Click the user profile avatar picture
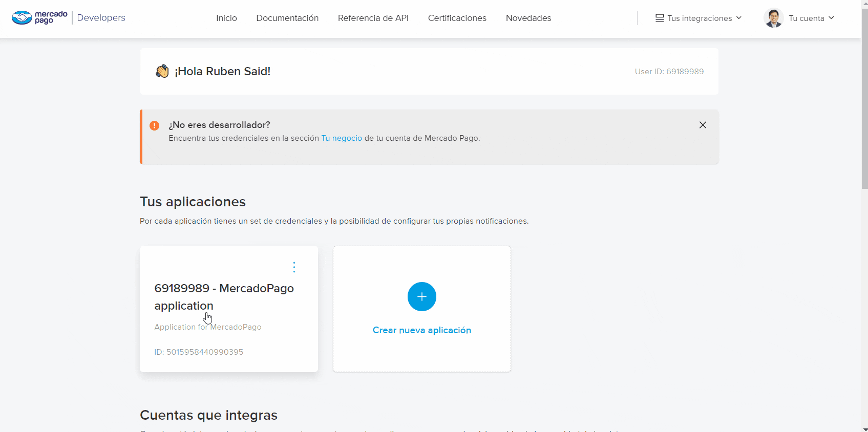The width and height of the screenshot is (868, 432). point(773,18)
